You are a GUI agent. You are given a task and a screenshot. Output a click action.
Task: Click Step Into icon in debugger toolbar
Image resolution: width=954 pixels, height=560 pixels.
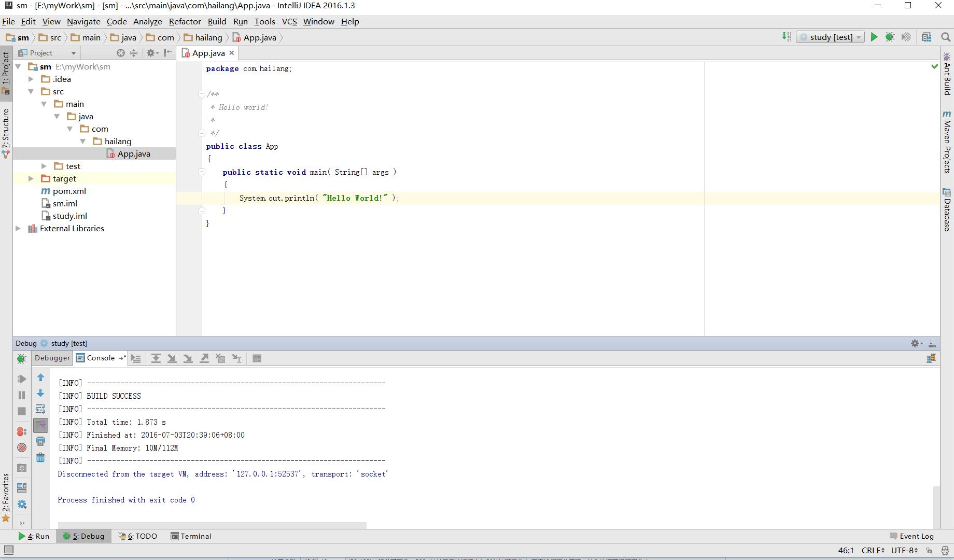pos(172,358)
